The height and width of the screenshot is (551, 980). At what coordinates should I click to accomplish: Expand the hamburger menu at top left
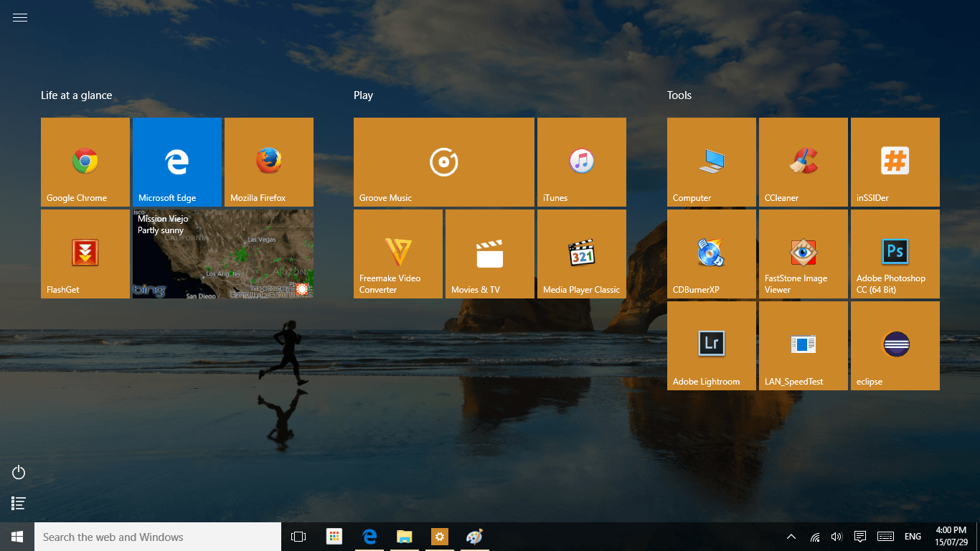(x=20, y=18)
